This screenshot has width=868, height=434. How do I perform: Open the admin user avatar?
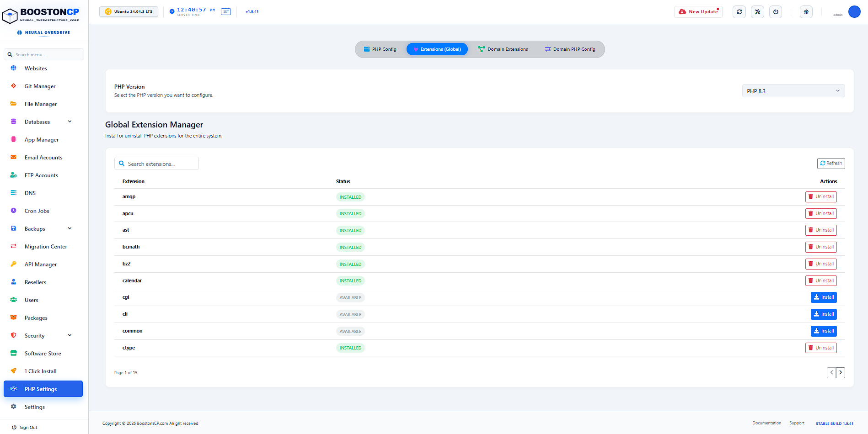(x=854, y=12)
